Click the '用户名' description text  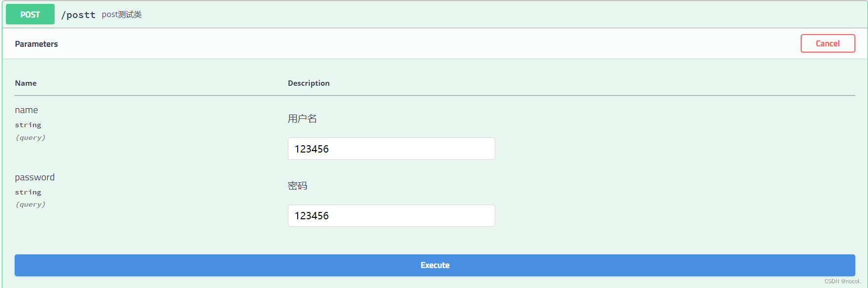tap(302, 118)
